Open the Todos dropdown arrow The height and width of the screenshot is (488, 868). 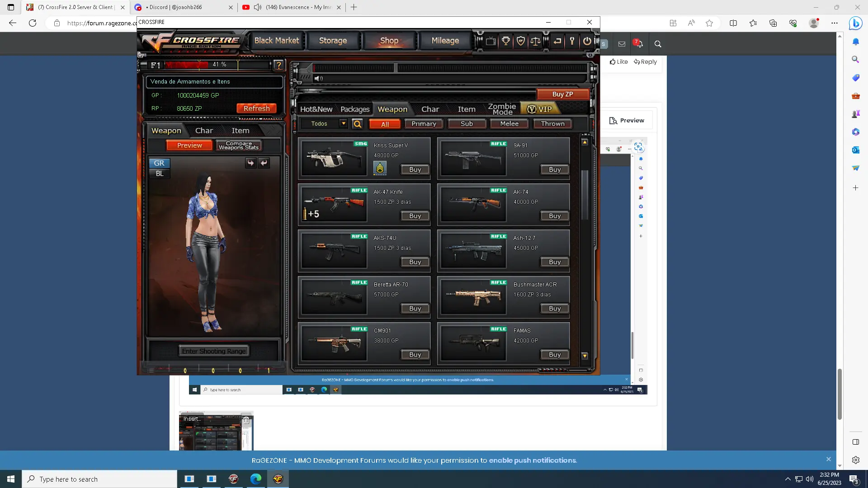(343, 123)
